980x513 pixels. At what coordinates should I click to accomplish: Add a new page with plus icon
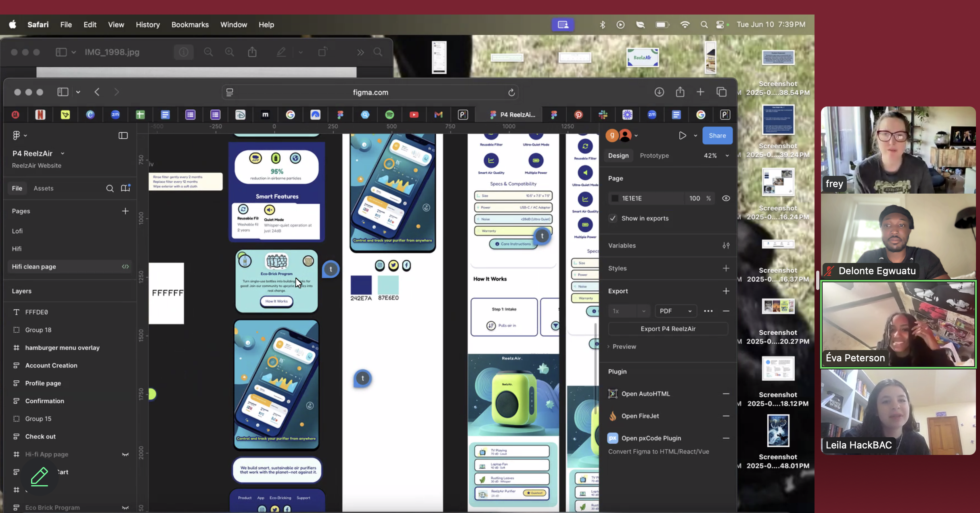pos(125,211)
